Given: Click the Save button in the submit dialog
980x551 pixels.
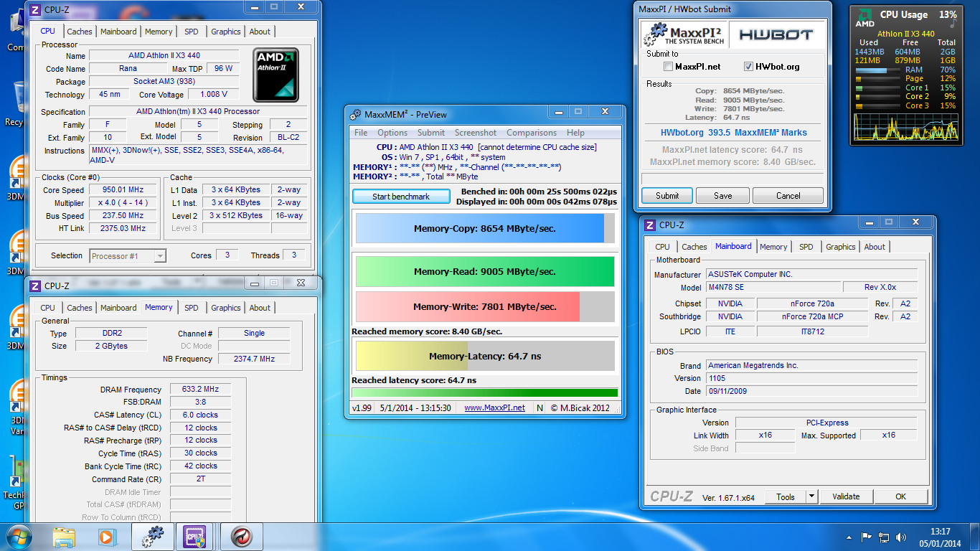Looking at the screenshot, I should click(x=723, y=196).
